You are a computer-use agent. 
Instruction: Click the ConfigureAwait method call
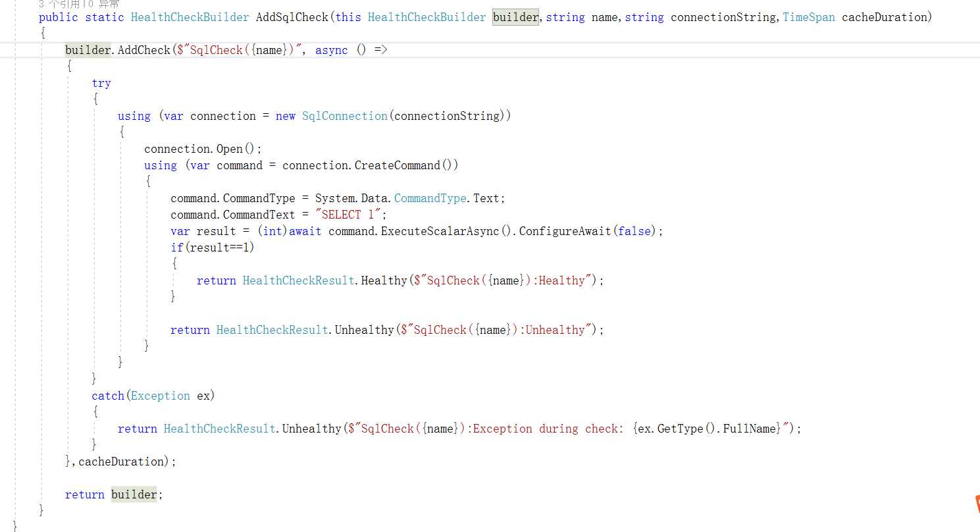pos(565,231)
